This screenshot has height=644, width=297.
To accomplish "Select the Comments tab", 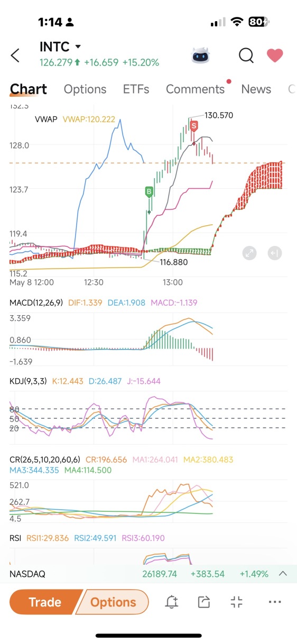I will click(196, 89).
